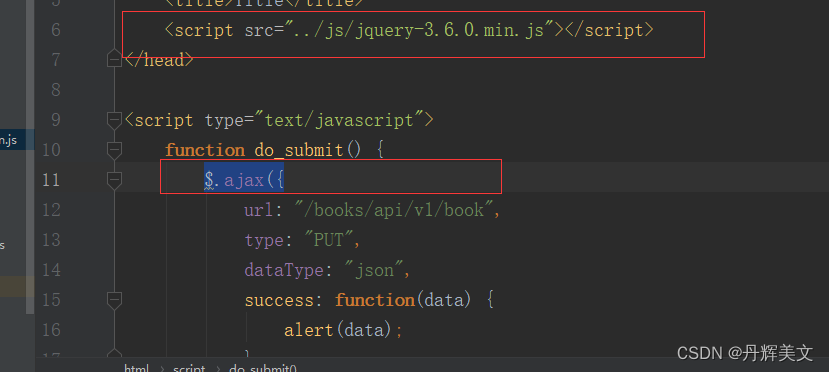Click the data argument inside alert()

tap(363, 330)
